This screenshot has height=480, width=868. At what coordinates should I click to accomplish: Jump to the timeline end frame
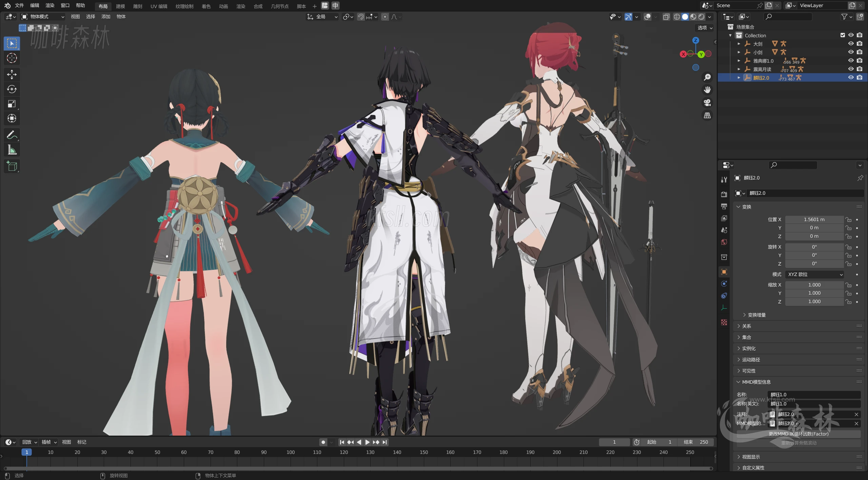click(384, 442)
